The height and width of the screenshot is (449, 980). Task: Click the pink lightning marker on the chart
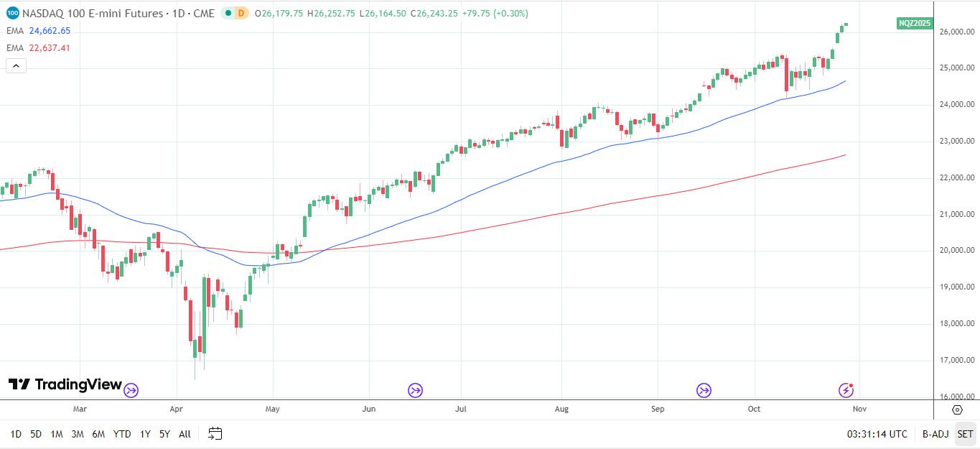[x=845, y=389]
